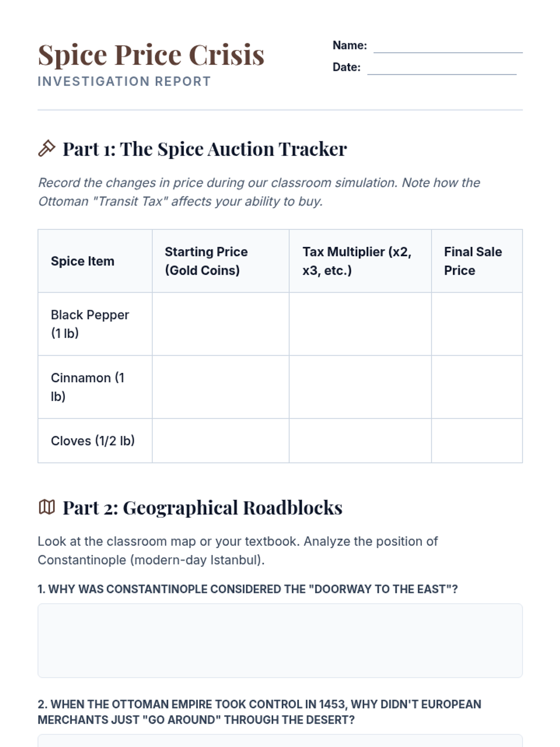The height and width of the screenshot is (747, 560).
Task: Click the answer box for question 1
Action: pyautogui.click(x=280, y=641)
